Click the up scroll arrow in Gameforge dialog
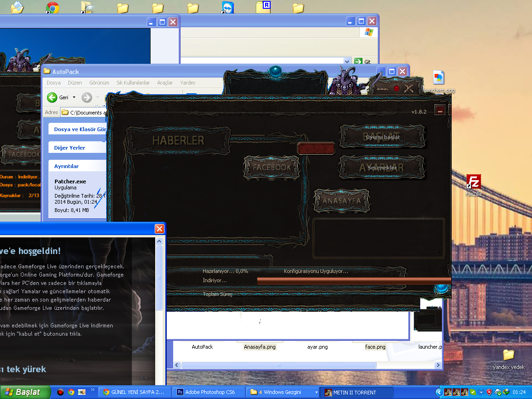The image size is (532, 399). point(159,241)
